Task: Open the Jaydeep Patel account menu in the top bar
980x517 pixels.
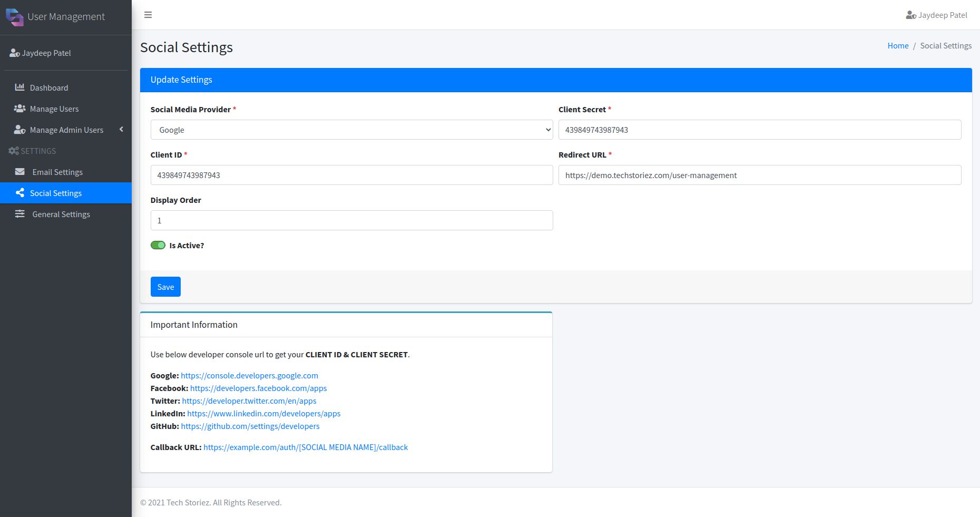Action: [937, 15]
